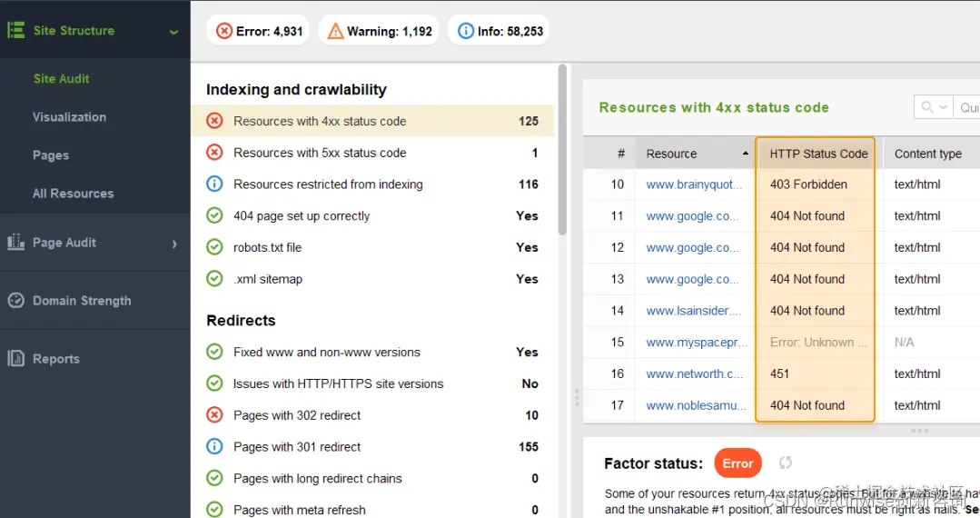Click check icon beside Issues with HTTP/HTTPS
The height and width of the screenshot is (518, 980).
tap(214, 384)
